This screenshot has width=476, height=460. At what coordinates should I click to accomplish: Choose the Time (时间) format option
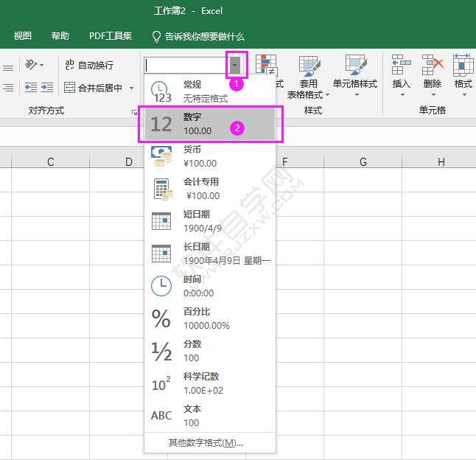point(210,286)
